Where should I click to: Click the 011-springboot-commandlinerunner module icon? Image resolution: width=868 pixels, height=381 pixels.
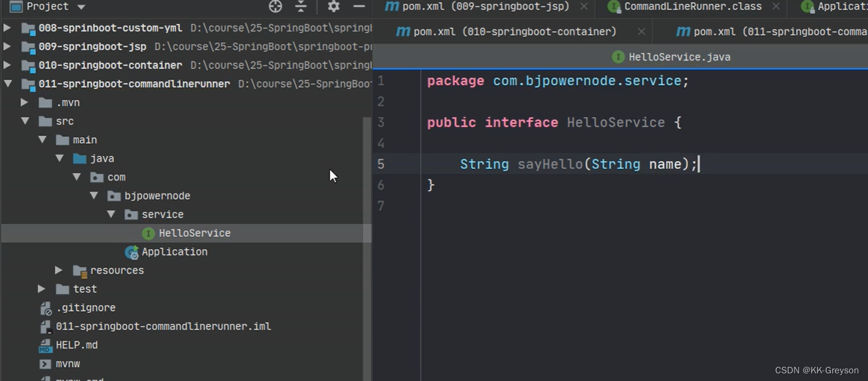[x=28, y=84]
